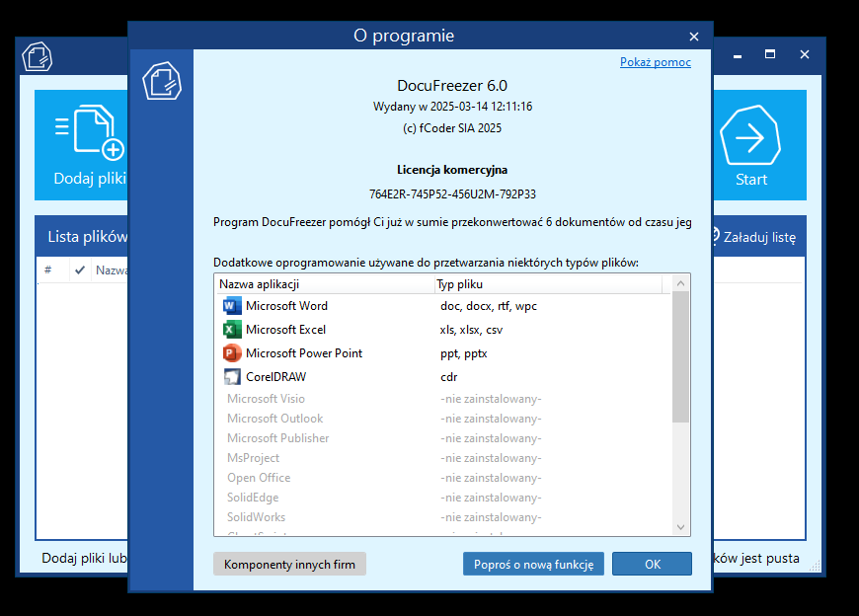The height and width of the screenshot is (616, 859).
Task: Click the 'ppt, pptx' file type cell
Action: [x=463, y=353]
